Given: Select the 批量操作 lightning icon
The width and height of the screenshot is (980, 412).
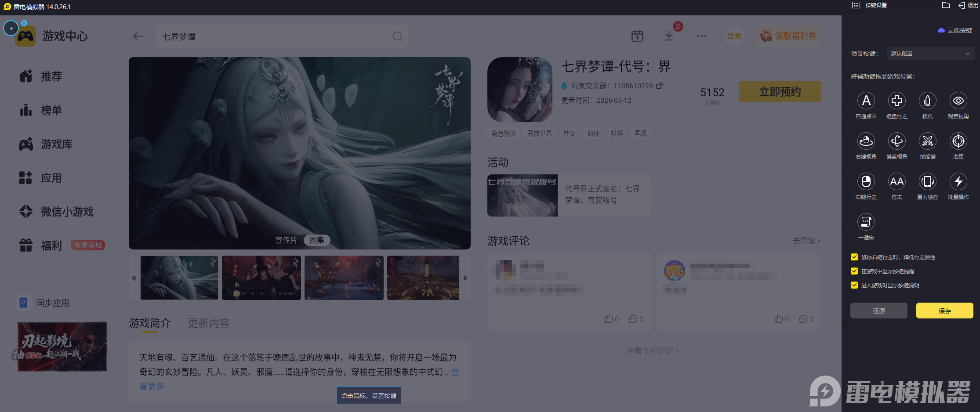Looking at the screenshot, I should tap(958, 182).
